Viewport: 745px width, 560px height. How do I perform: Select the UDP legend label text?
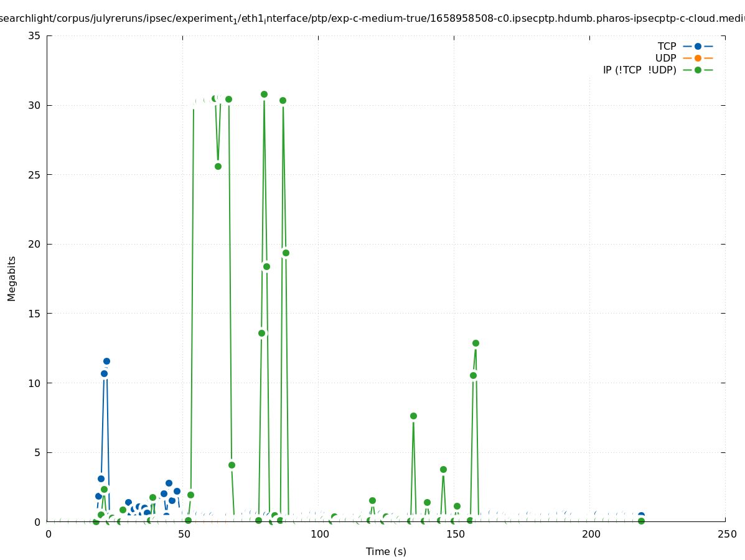coord(665,58)
